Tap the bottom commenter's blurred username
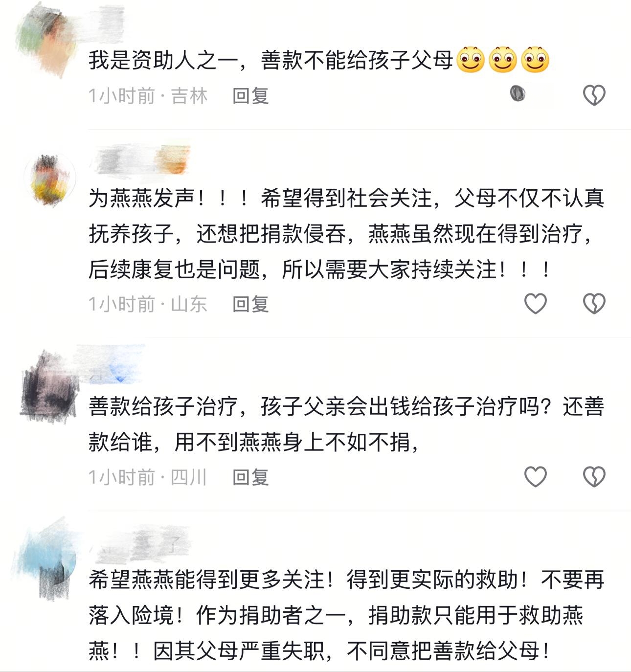The height and width of the screenshot is (672, 631). pos(139,544)
